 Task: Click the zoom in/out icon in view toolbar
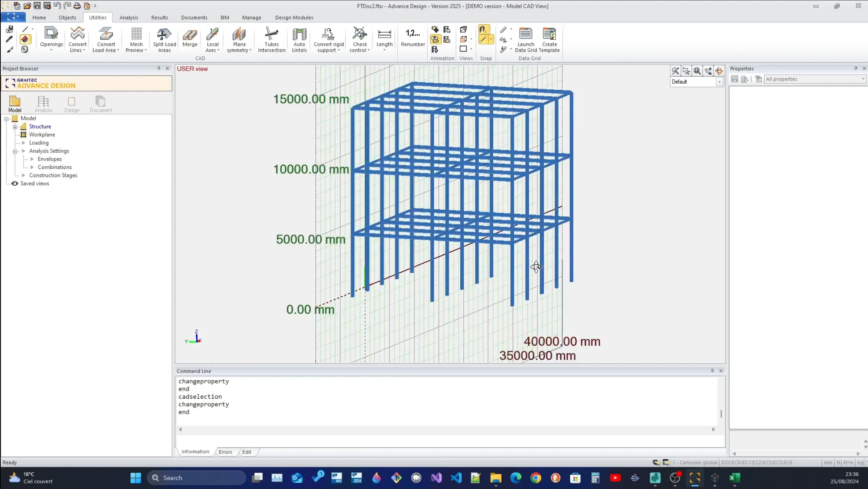pos(675,70)
